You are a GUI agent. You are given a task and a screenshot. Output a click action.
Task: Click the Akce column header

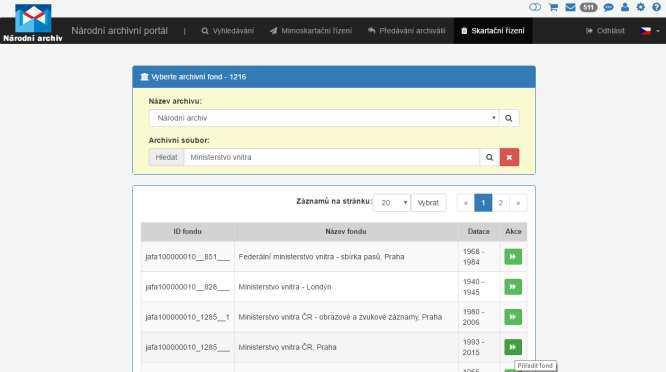513,231
